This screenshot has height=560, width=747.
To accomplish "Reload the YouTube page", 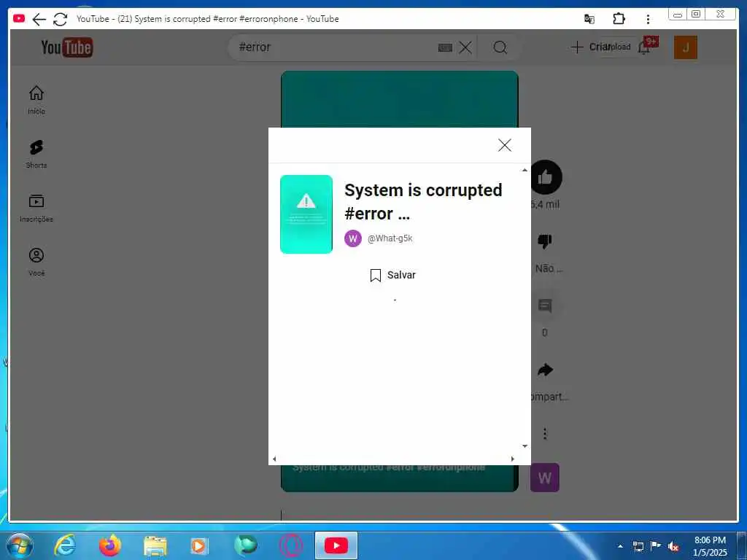I will (60, 19).
